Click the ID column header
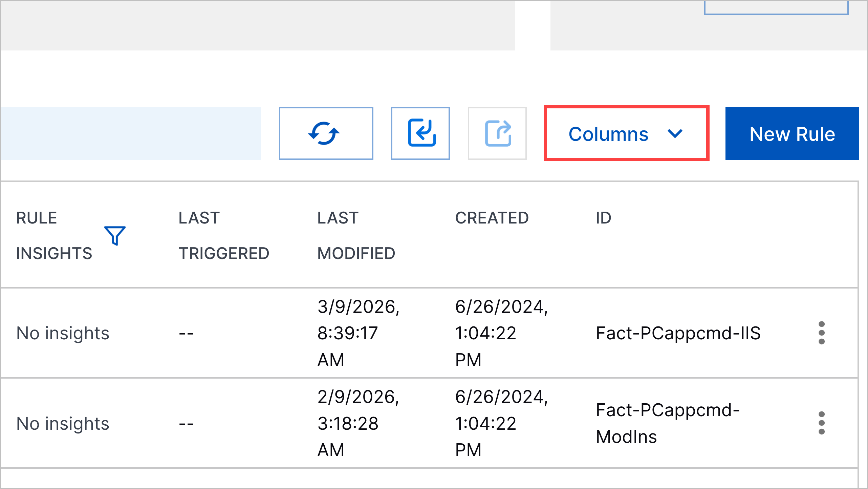Image resolution: width=868 pixels, height=489 pixels. 603,218
